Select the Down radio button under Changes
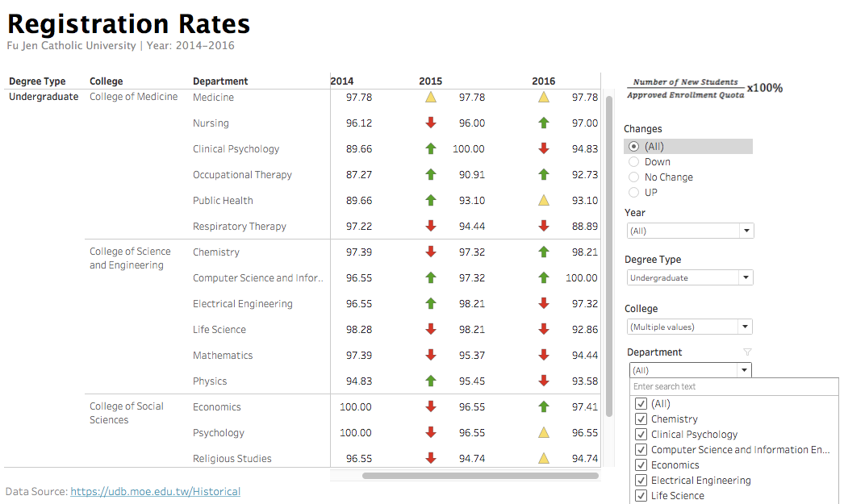Image resolution: width=844 pixels, height=504 pixels. click(633, 162)
